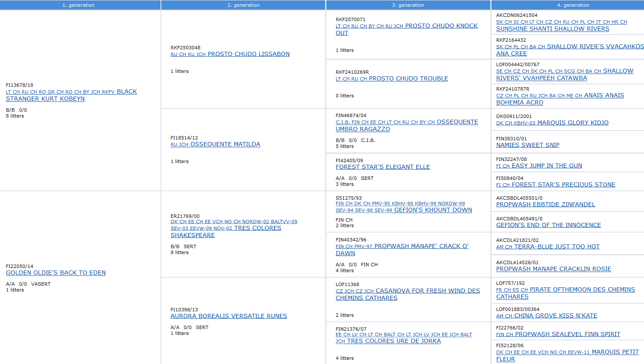This screenshot has width=644, height=364.
Task: Select Easy Jump In The Gun
Action: [546, 166]
